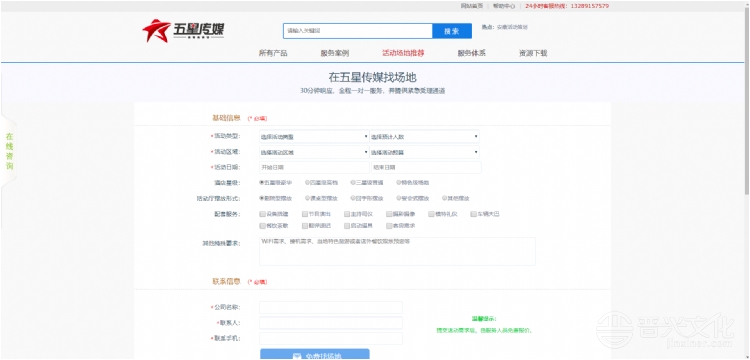Tick the 客房需求 service checkbox
This screenshot has width=750, height=360.
coord(389,226)
